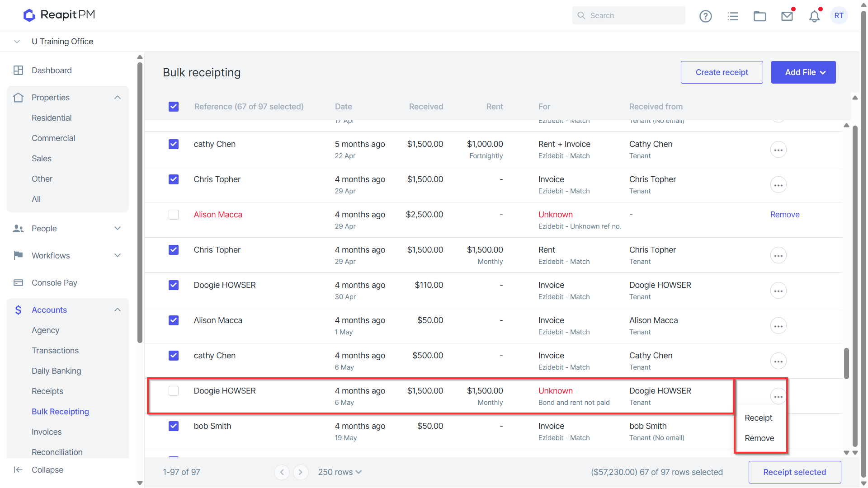Screen dimensions: 868x488
Task: Open the 250 rows per page dropdown
Action: (x=340, y=472)
